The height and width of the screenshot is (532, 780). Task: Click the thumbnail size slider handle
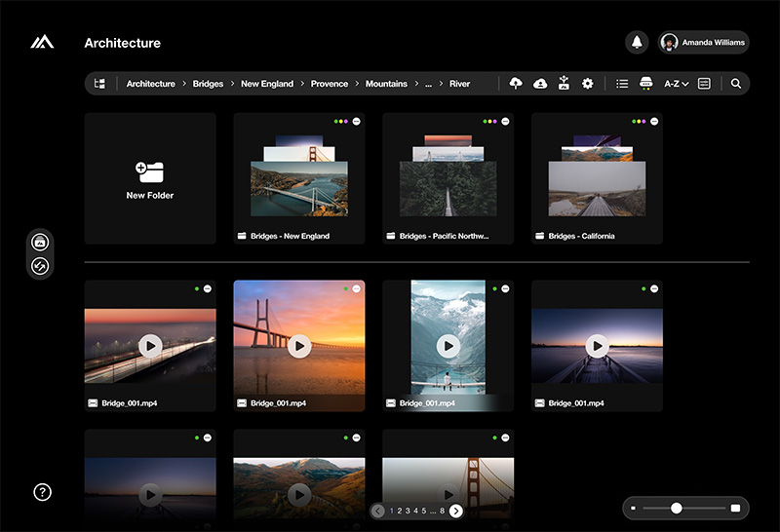point(676,508)
